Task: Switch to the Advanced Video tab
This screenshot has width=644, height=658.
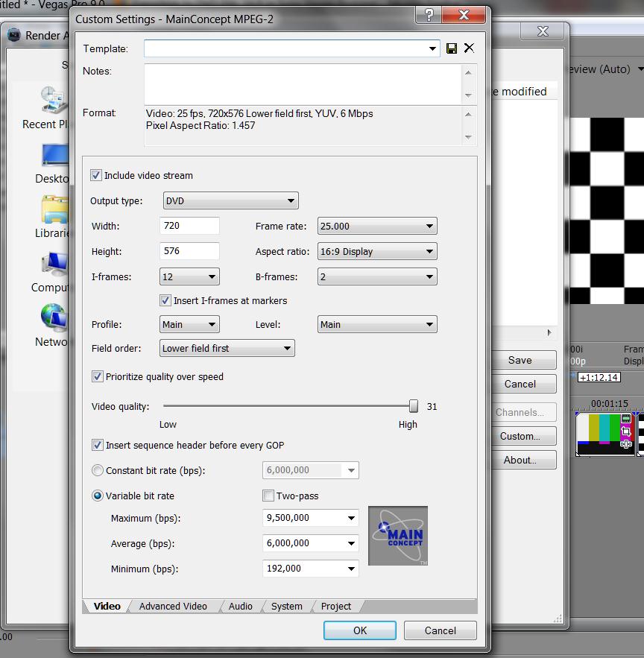Action: coord(173,607)
